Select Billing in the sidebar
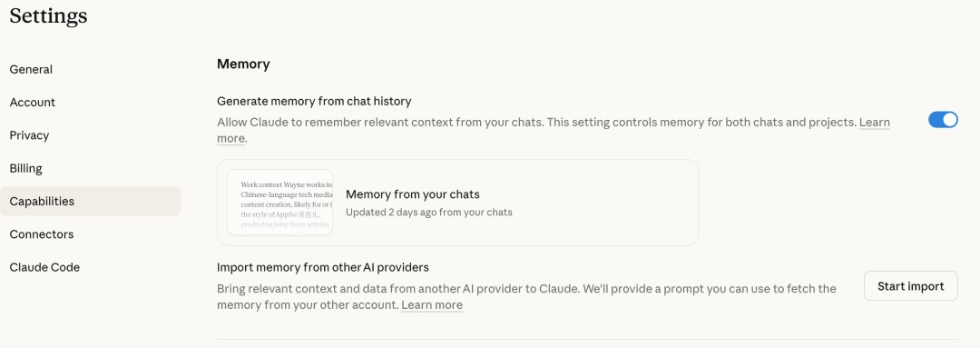Screen dimensions: 980x348 [x=26, y=168]
